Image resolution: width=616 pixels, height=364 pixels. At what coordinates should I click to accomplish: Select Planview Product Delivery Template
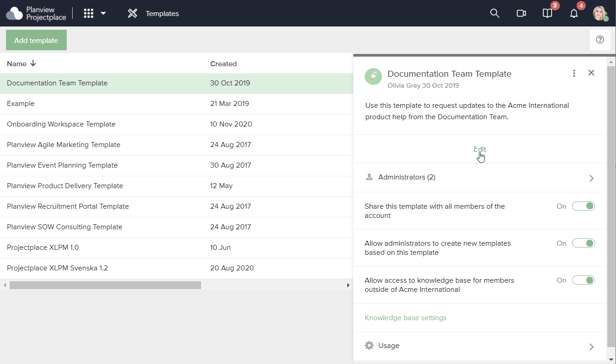176,186
